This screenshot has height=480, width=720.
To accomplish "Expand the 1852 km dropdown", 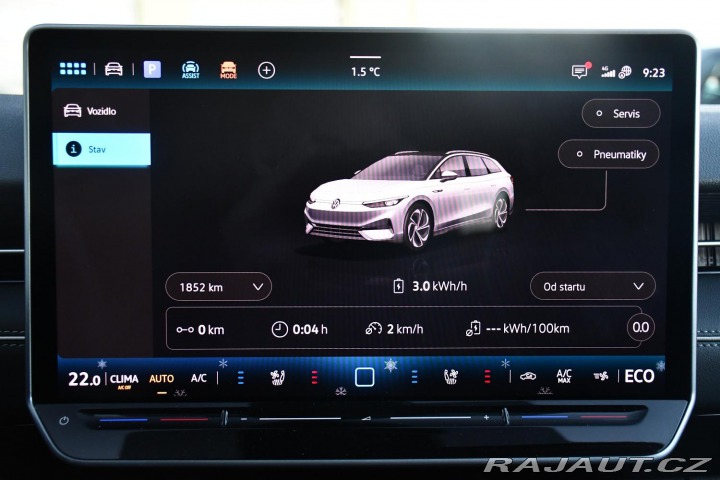I will pyautogui.click(x=218, y=287).
